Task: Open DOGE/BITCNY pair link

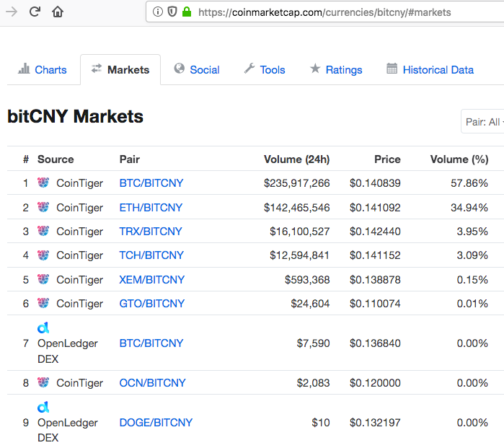Action: 156,422
